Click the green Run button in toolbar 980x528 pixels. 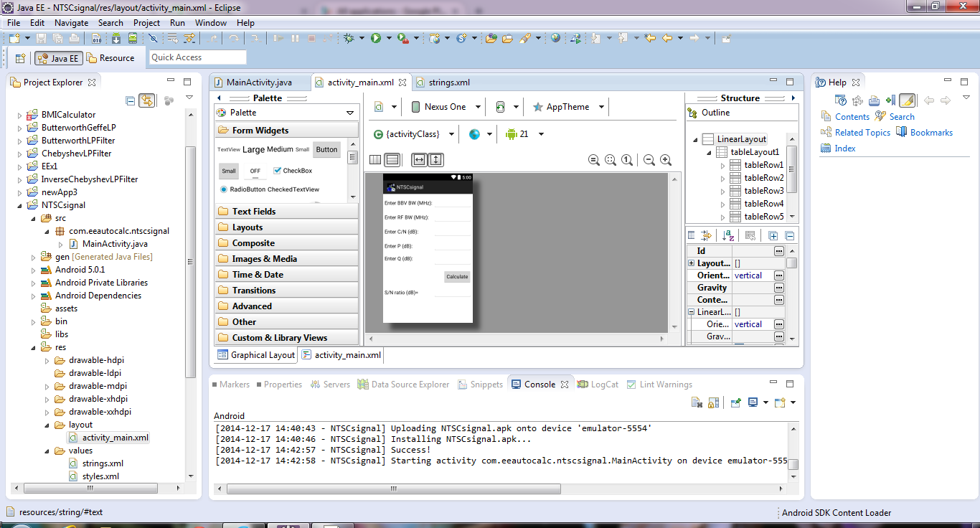point(375,38)
